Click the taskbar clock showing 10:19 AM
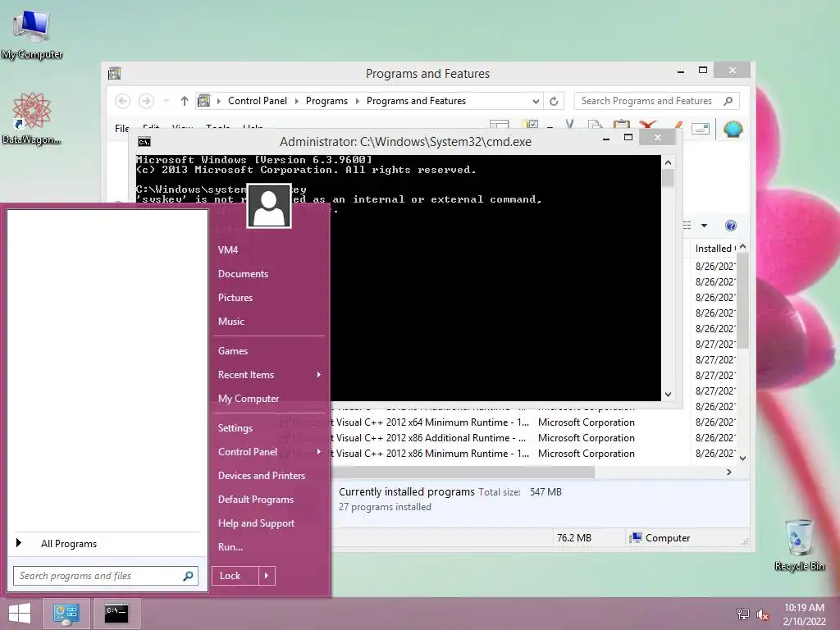Image resolution: width=840 pixels, height=630 pixels. coord(804,614)
